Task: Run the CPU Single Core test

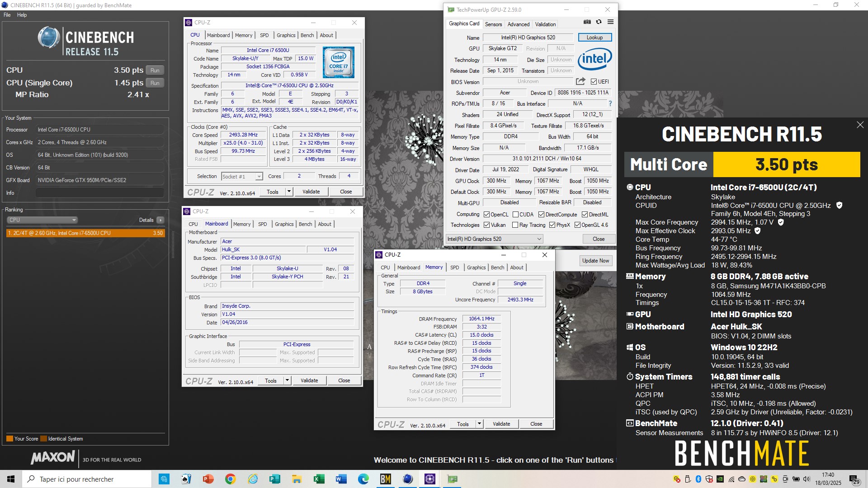Action: [x=155, y=83]
